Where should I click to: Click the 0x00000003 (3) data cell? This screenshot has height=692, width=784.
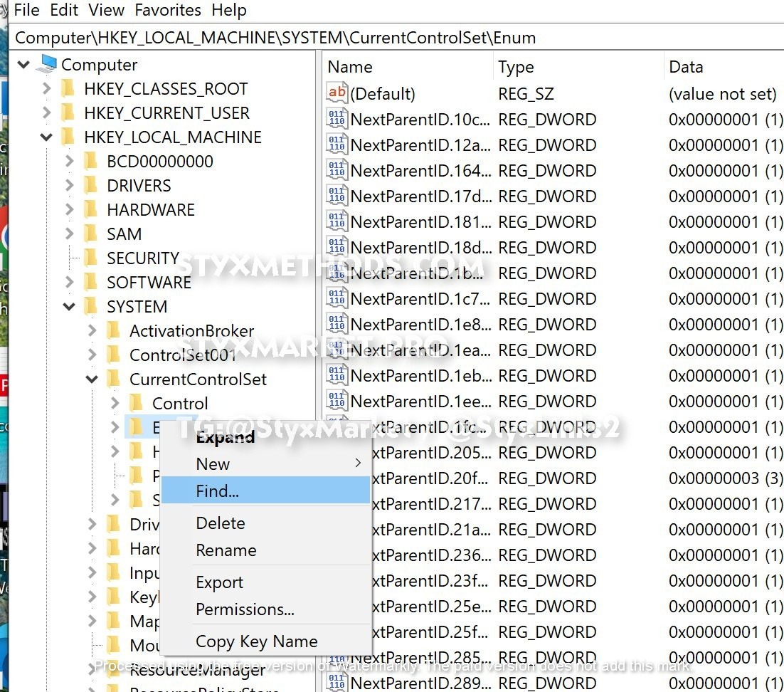click(x=726, y=478)
